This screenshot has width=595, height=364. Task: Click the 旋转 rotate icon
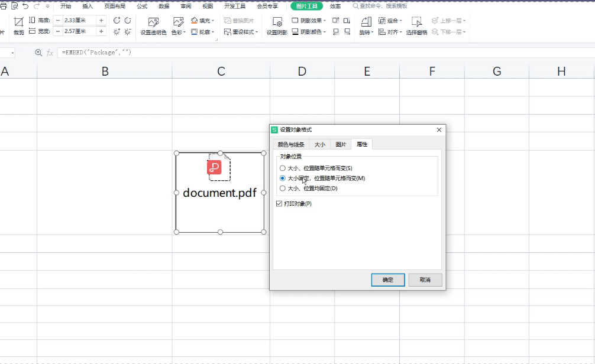point(366,22)
